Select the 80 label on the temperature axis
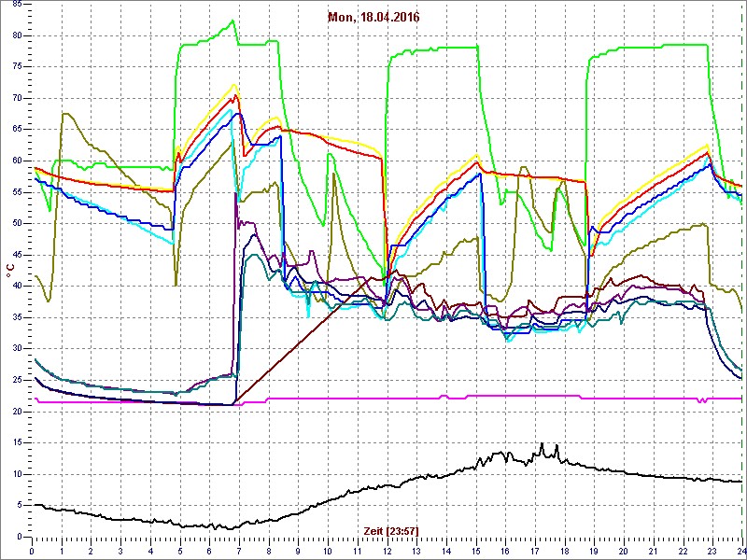Image resolution: width=747 pixels, height=560 pixels. [17, 35]
